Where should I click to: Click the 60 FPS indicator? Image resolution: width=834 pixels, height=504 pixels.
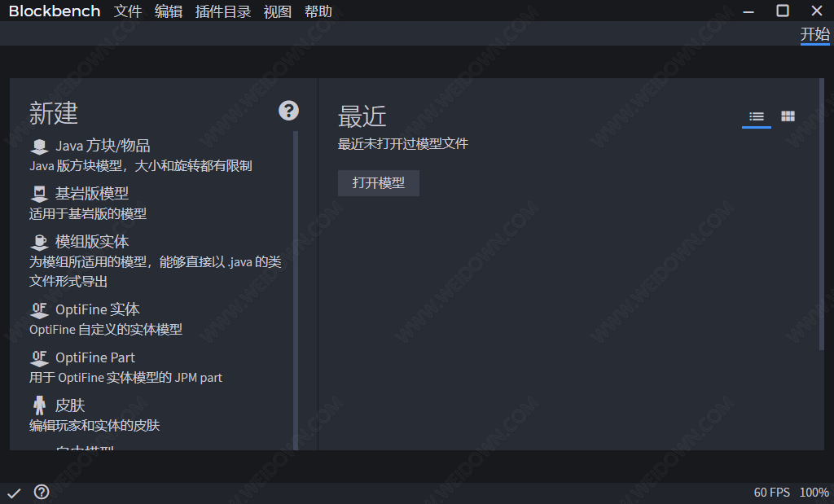click(x=771, y=493)
